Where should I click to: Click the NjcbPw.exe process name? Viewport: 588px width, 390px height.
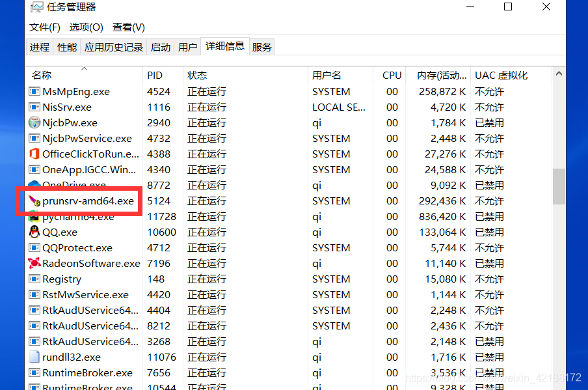pos(70,122)
